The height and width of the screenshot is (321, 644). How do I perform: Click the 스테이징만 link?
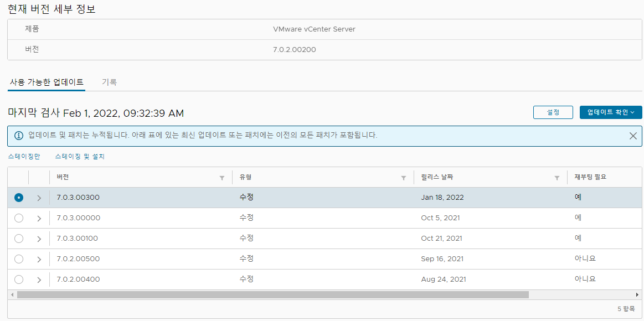coord(24,157)
